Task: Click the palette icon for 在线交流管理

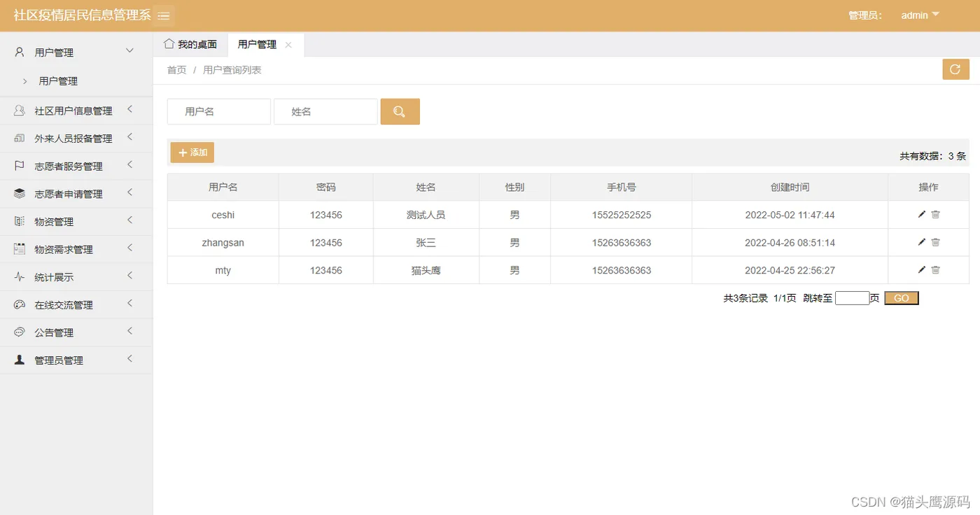Action: coord(20,304)
